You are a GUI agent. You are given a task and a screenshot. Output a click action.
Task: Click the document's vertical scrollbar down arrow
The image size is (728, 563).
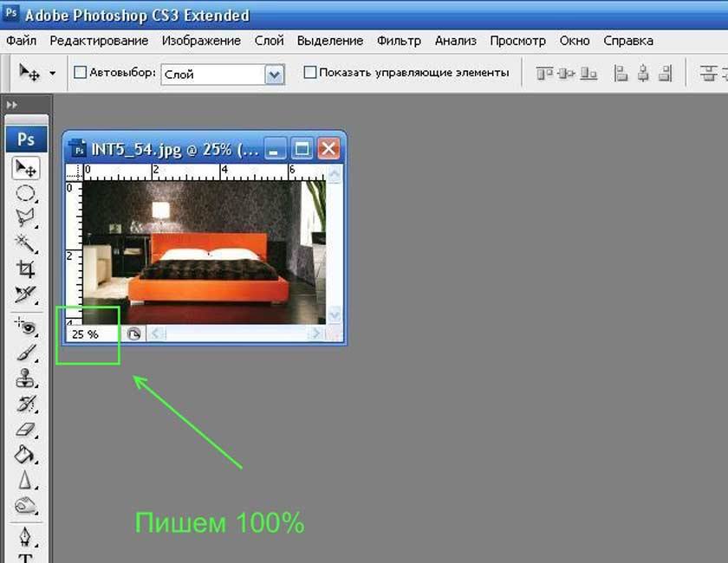(x=335, y=315)
